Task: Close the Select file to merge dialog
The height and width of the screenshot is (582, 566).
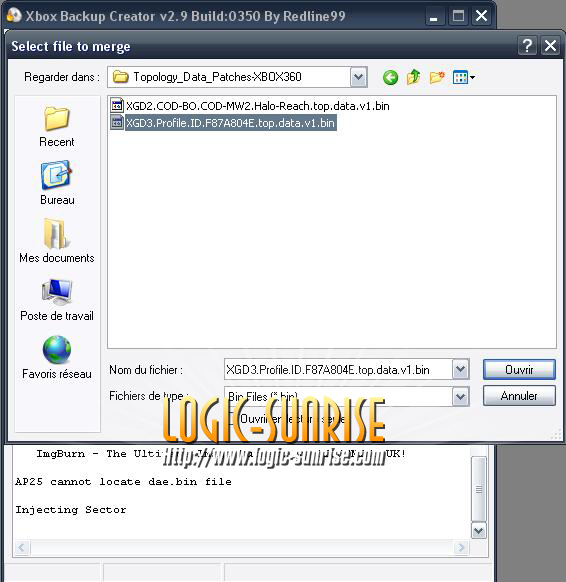Action: point(550,46)
